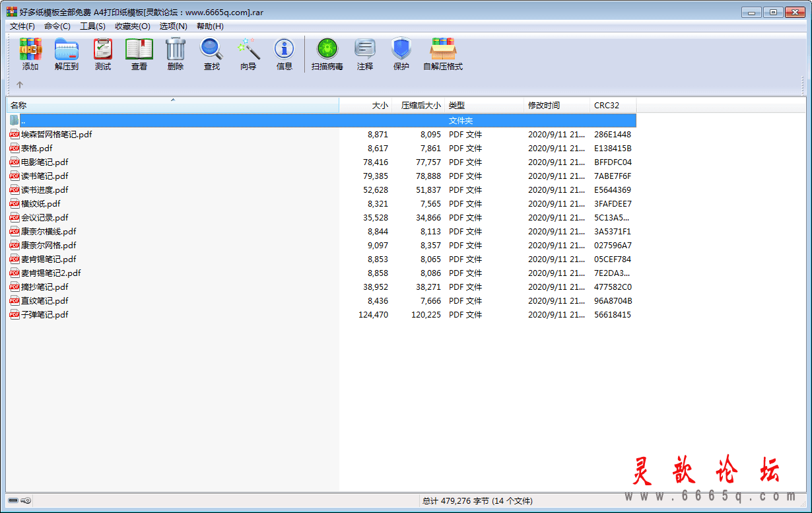Sort by Size (大小) column header

(x=366, y=105)
